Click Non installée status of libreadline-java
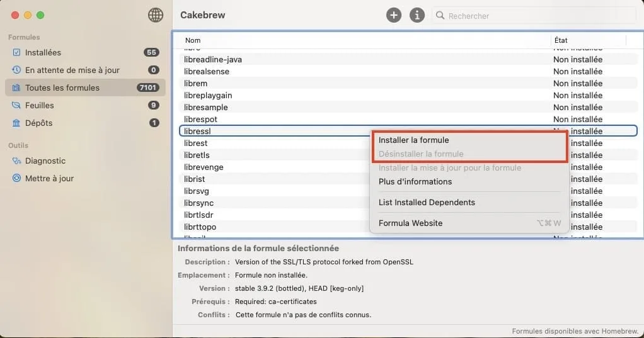644x338 pixels. click(x=577, y=59)
